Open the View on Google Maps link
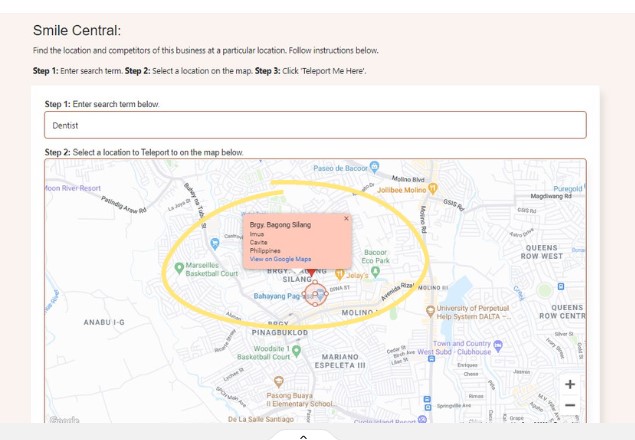 coord(280,259)
